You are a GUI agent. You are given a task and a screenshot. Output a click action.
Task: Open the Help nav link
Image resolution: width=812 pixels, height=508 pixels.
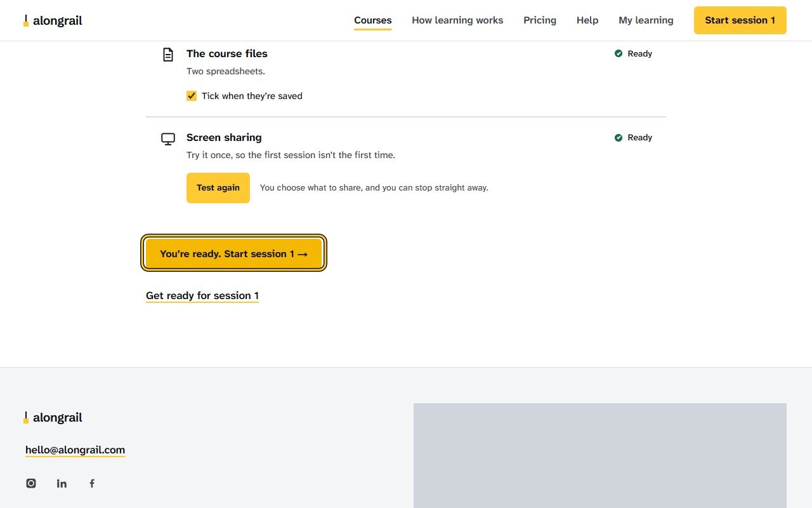point(587,20)
